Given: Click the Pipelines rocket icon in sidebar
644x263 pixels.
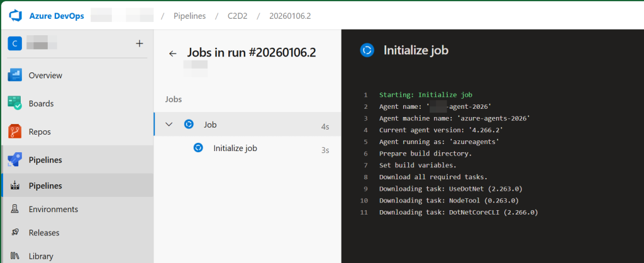Looking at the screenshot, I should click(x=15, y=160).
